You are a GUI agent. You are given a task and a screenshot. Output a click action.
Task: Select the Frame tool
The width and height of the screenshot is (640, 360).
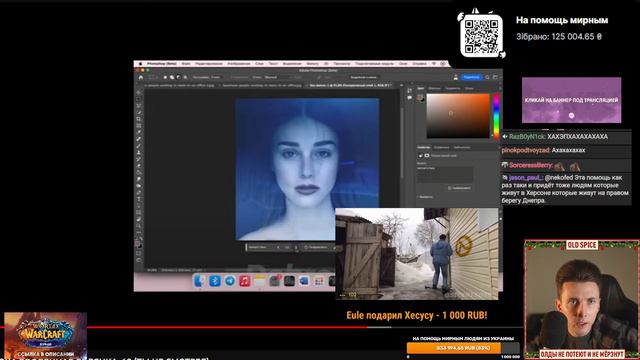click(x=138, y=125)
